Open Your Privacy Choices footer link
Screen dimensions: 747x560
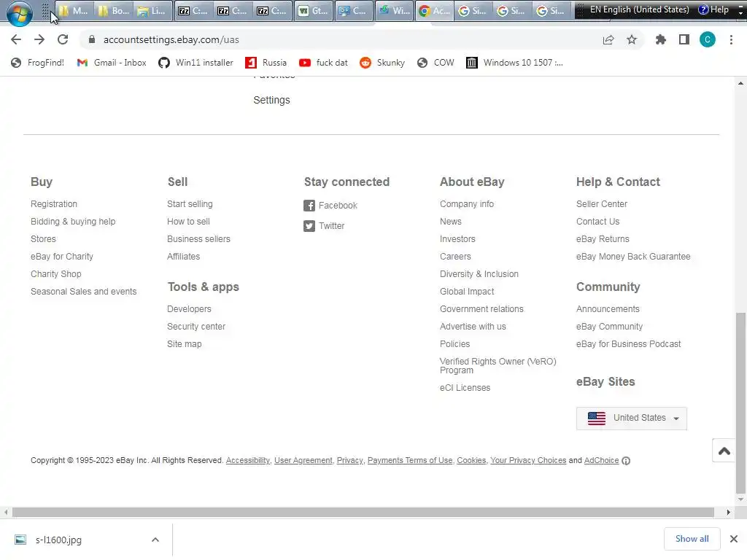[x=528, y=461]
